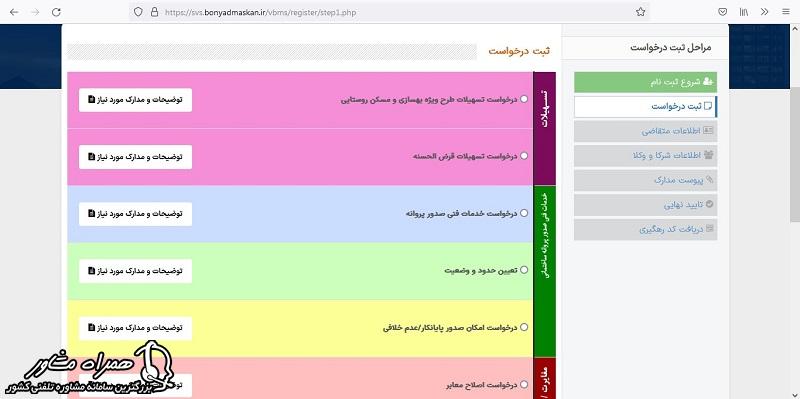
Task: Open توضیحات و مدارک مورد نیاز for تعیین حدود و وضعیت
Action: point(135,271)
